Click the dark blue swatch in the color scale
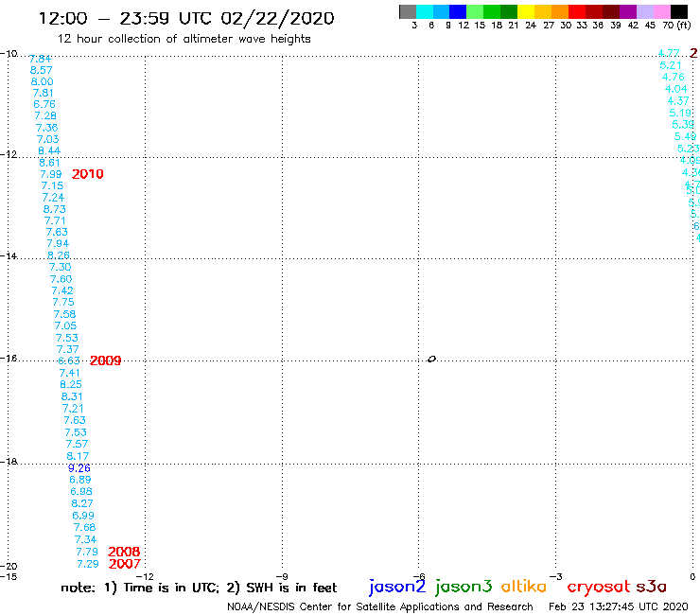 click(459, 11)
